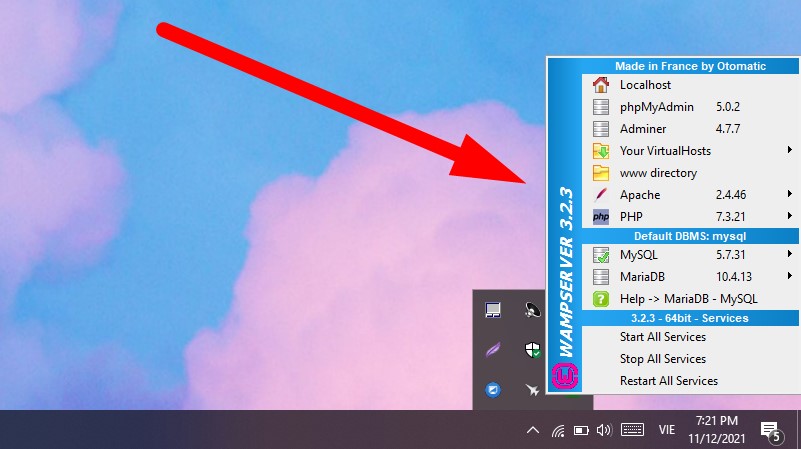Click PHP version 7.3.21
The image size is (801, 449).
(730, 217)
